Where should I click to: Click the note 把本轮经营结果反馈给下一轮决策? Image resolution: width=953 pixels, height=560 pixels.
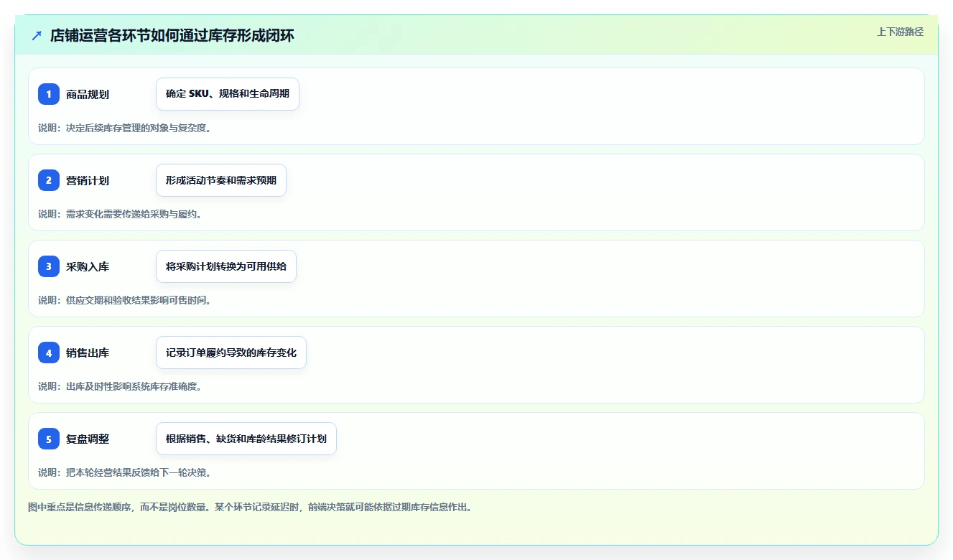point(124,472)
